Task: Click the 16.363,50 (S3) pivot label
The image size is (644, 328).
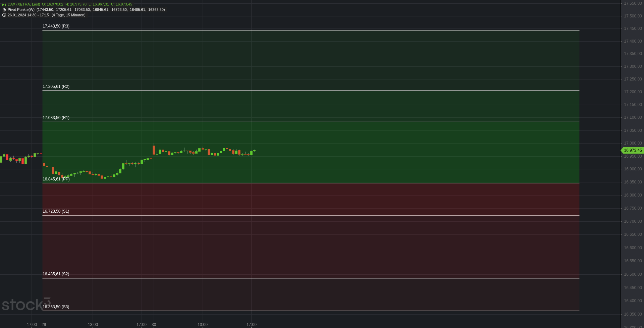Action: click(56, 307)
